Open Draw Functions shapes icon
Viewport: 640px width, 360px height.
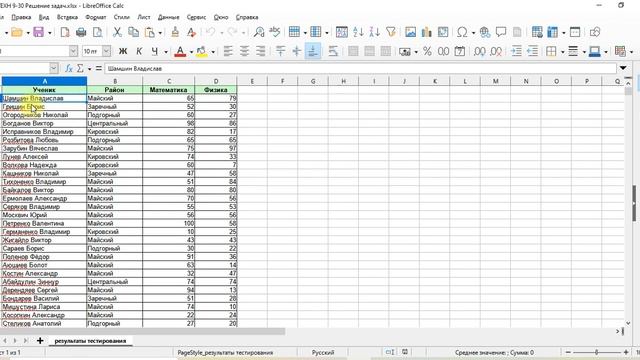(x=595, y=32)
